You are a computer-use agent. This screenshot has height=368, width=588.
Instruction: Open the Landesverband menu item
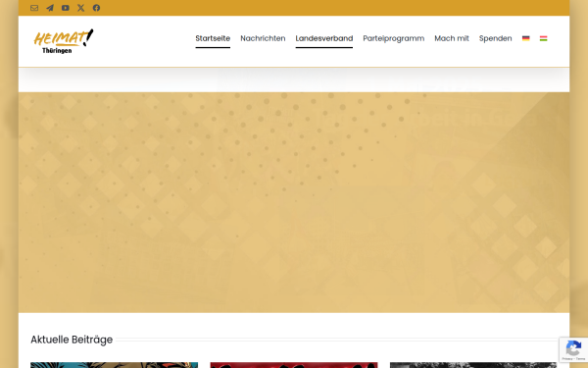click(324, 38)
